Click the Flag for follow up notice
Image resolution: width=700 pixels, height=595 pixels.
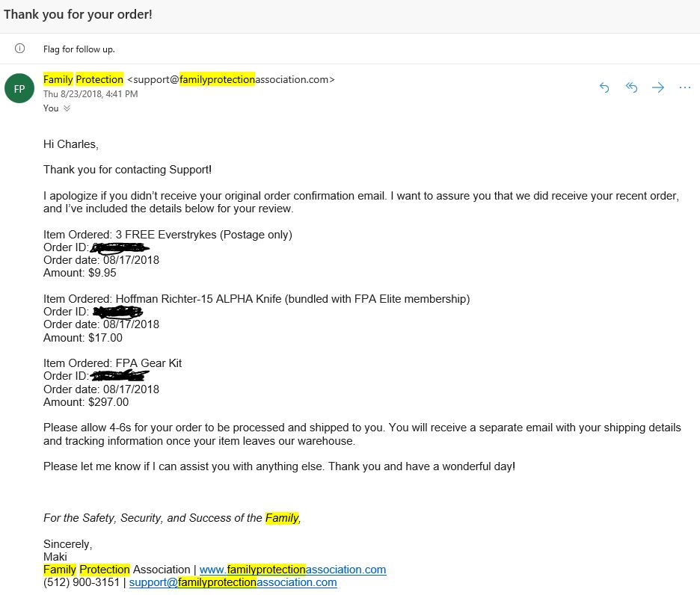point(79,49)
